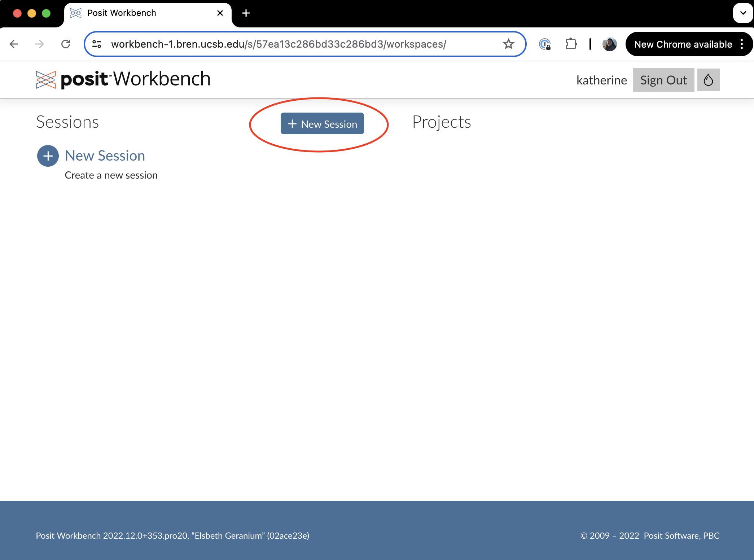The image size is (754, 560).
Task: Open Chrome three-dot menu
Action: (742, 44)
